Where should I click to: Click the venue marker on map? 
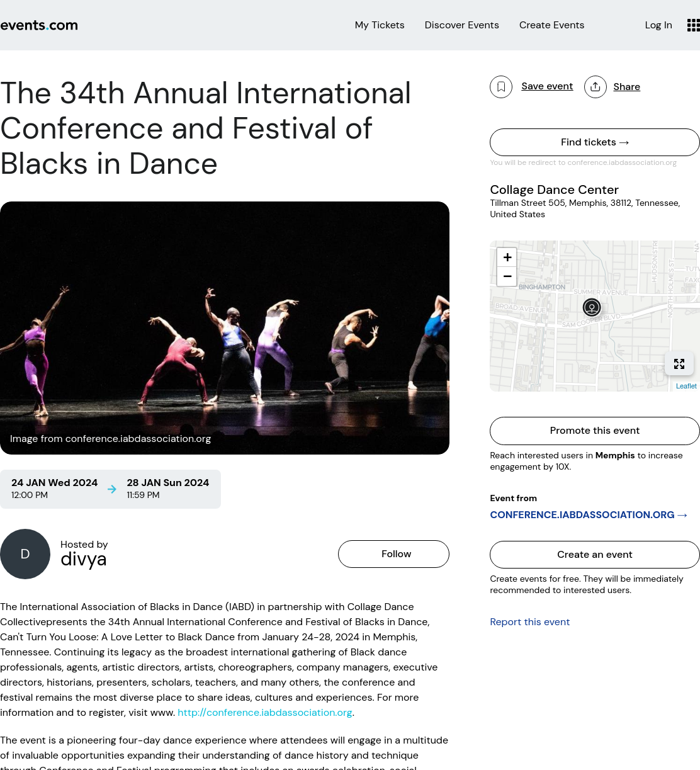coord(592,307)
